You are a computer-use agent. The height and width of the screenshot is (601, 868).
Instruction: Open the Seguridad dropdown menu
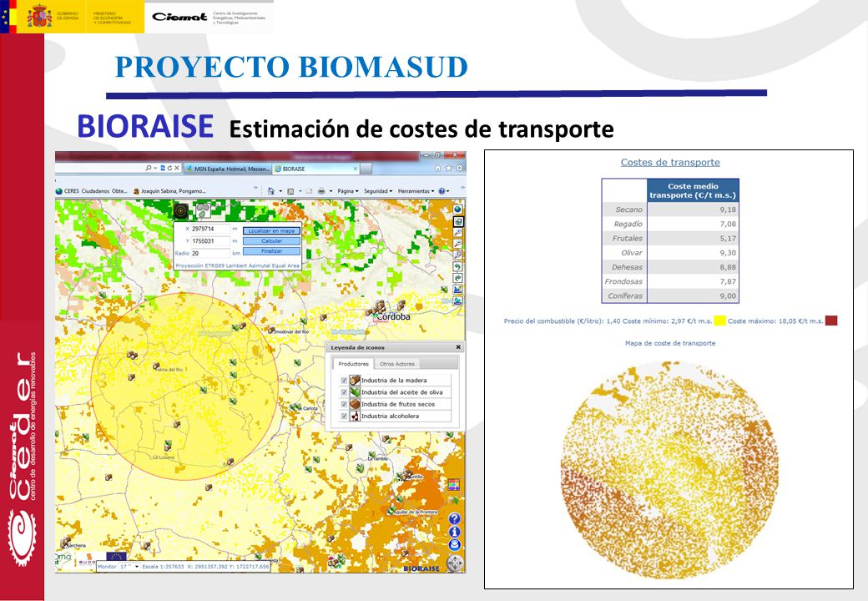(378, 191)
